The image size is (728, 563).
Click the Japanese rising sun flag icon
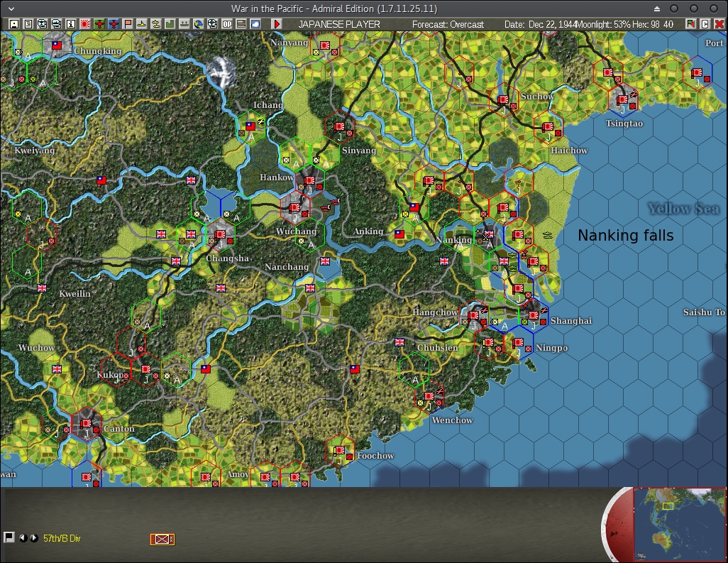pyautogui.click(x=85, y=23)
